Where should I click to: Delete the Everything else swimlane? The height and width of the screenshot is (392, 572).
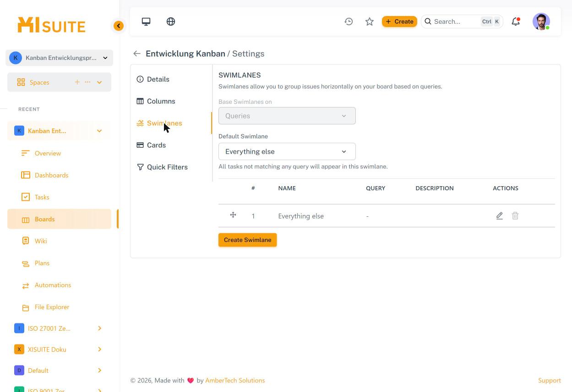515,215
